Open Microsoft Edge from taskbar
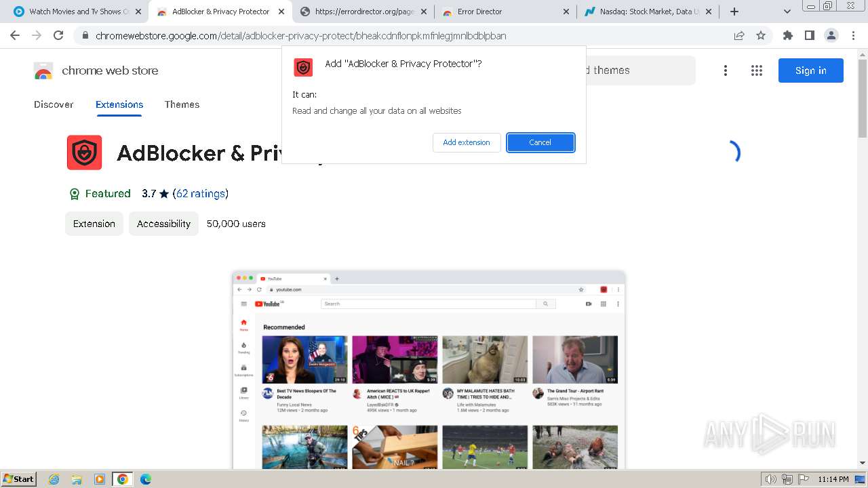This screenshot has height=488, width=868. (x=146, y=479)
